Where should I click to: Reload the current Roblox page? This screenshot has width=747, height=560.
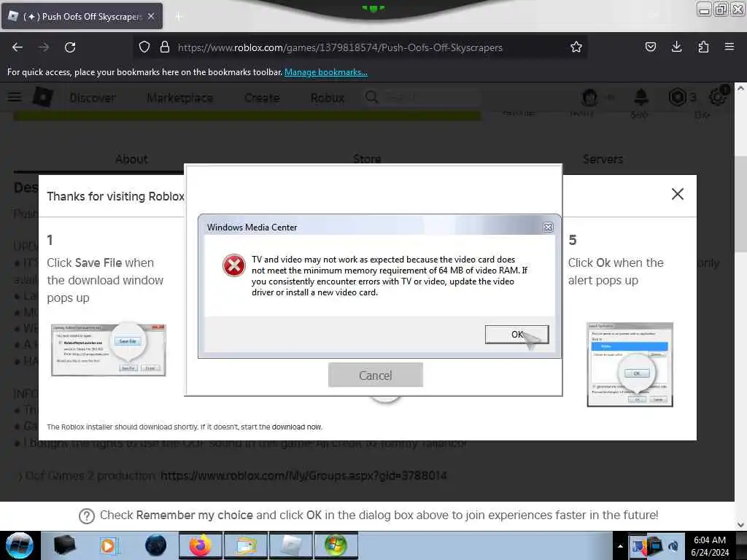[x=70, y=47]
